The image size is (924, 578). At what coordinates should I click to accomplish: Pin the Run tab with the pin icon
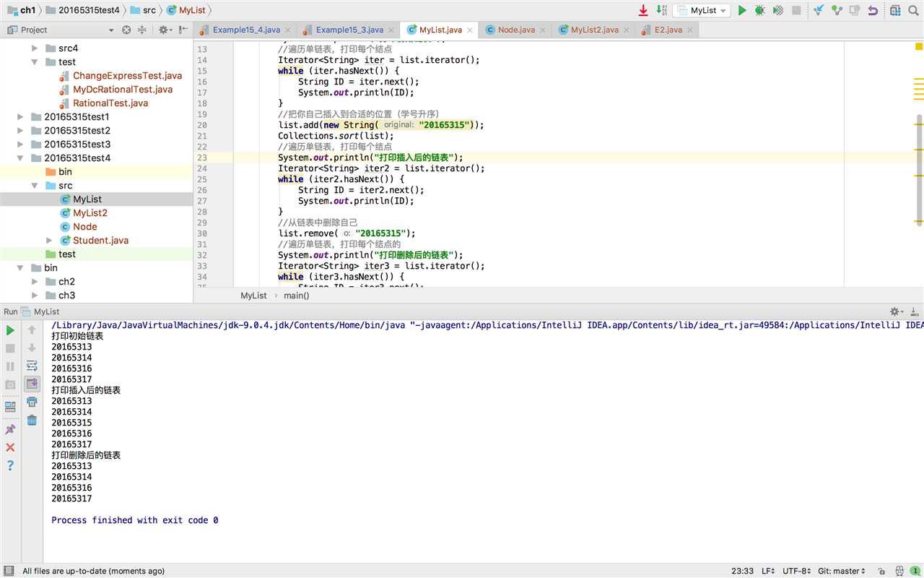click(10, 429)
